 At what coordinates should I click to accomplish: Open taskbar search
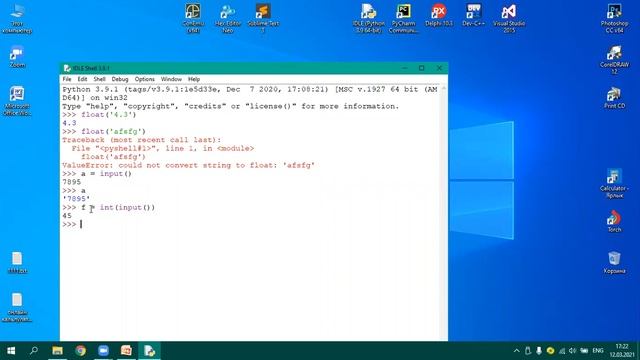(34, 351)
